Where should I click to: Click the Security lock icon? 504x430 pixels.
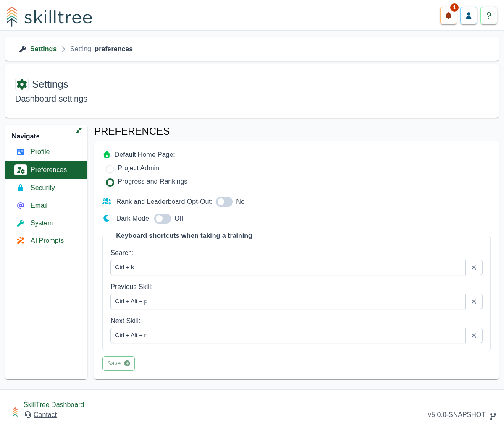pos(21,188)
